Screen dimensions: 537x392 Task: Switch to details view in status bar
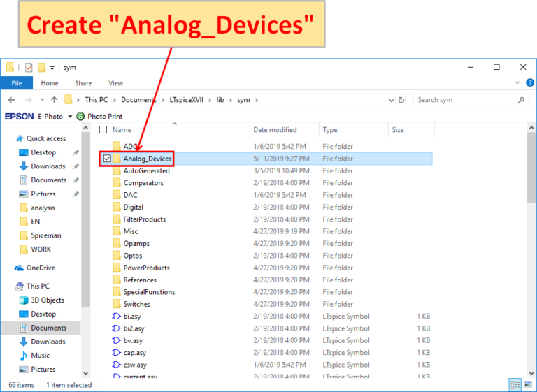tap(515, 385)
